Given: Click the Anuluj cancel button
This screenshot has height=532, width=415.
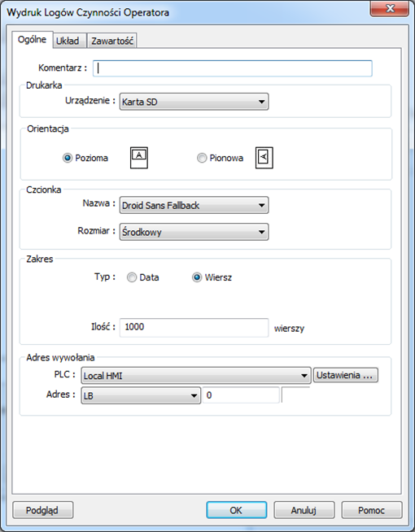Looking at the screenshot, I should point(304,510).
